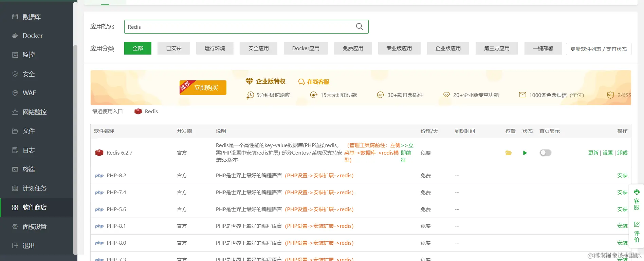Select the 运行环境 category tab
This screenshot has width=644, height=261.
point(215,48)
